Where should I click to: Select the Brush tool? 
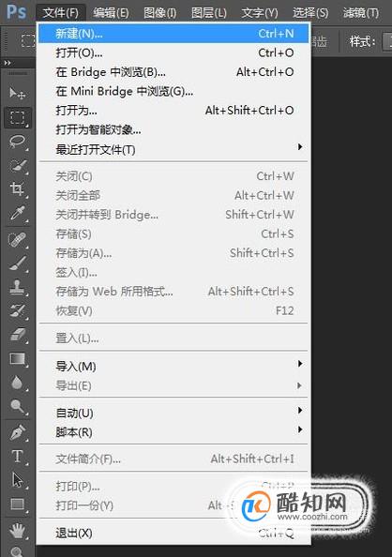pos(17,263)
